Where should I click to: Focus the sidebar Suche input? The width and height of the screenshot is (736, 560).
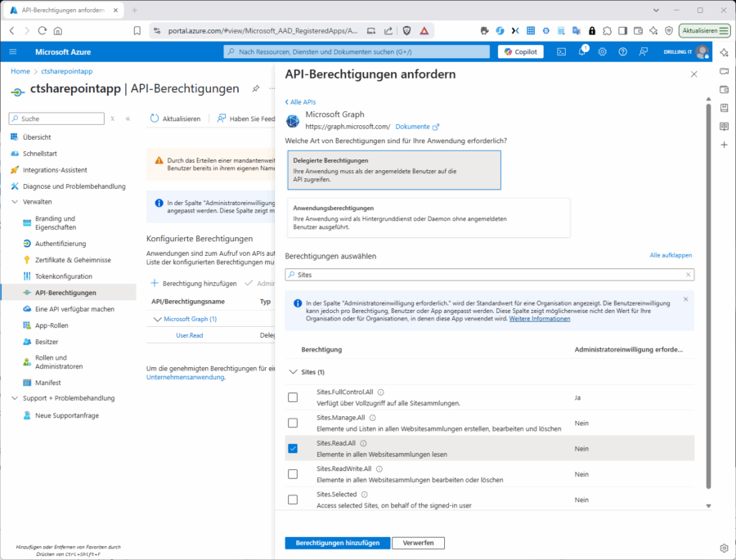pos(56,119)
